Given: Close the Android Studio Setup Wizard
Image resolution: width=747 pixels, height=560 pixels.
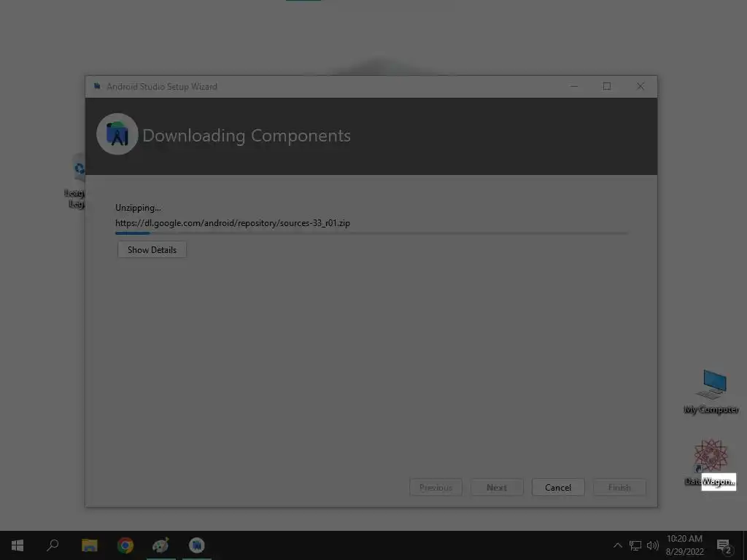Looking at the screenshot, I should point(640,86).
